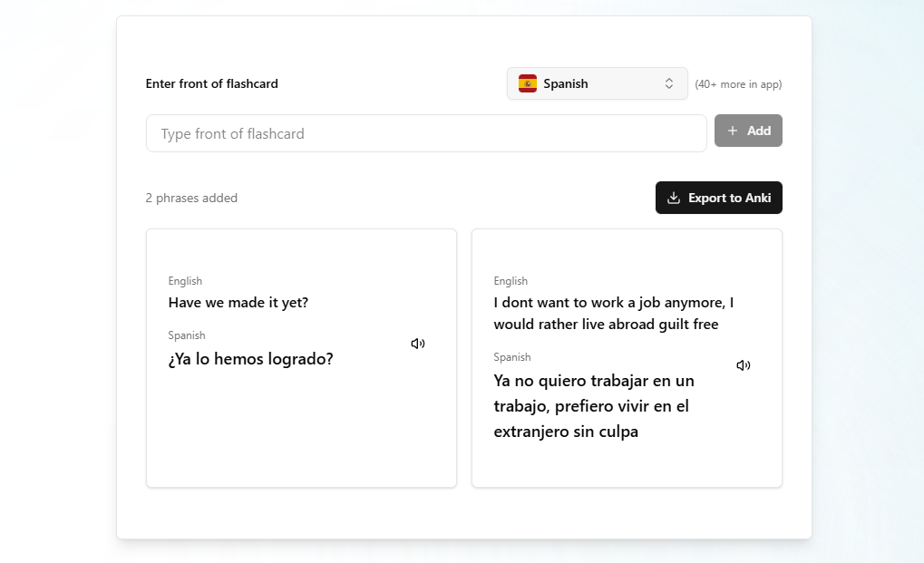Click the download icon in Export button
Screen dimensions: 924x563
(x=674, y=198)
